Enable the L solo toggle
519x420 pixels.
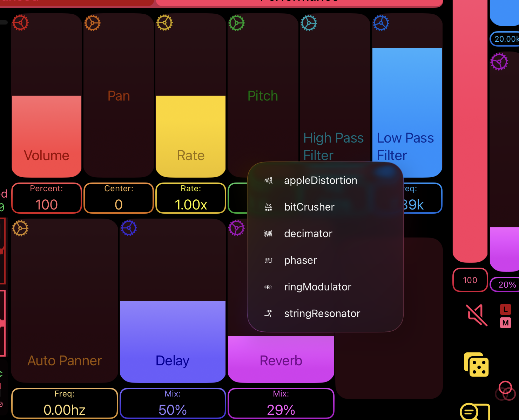click(x=505, y=309)
